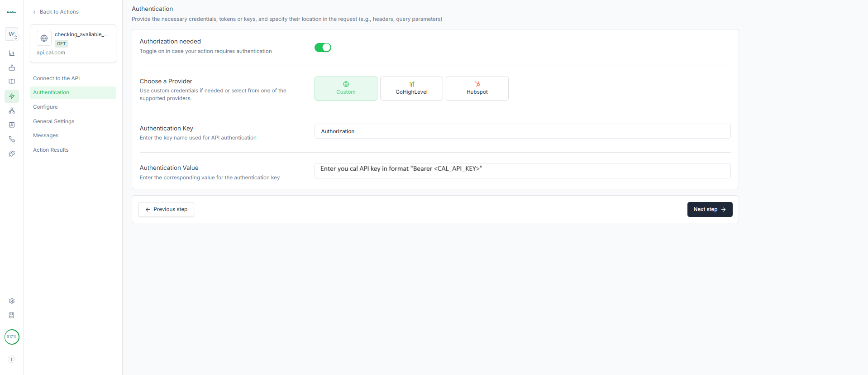Open the workflow hierarchy icon in sidebar
868x375 pixels.
click(x=12, y=111)
